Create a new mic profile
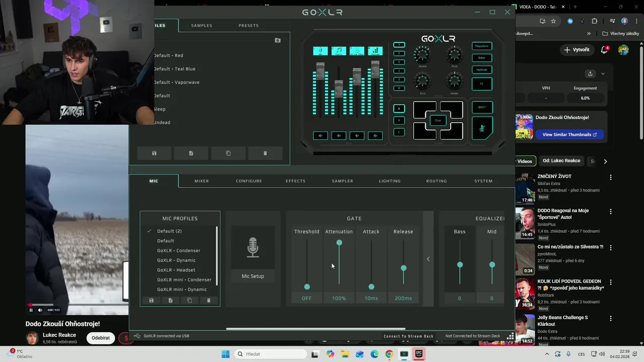This screenshot has height=362, width=644. coord(170,300)
